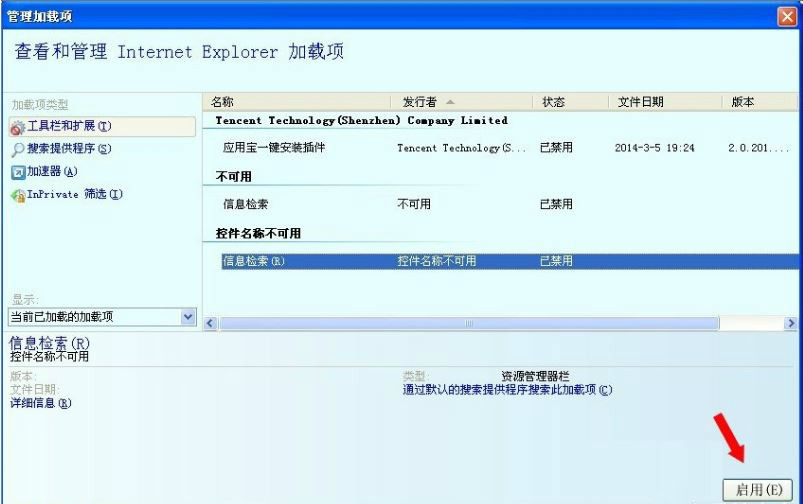Click the horizontal scrollbar thumb
Viewport: 803px width, 504px height.
pos(469,323)
